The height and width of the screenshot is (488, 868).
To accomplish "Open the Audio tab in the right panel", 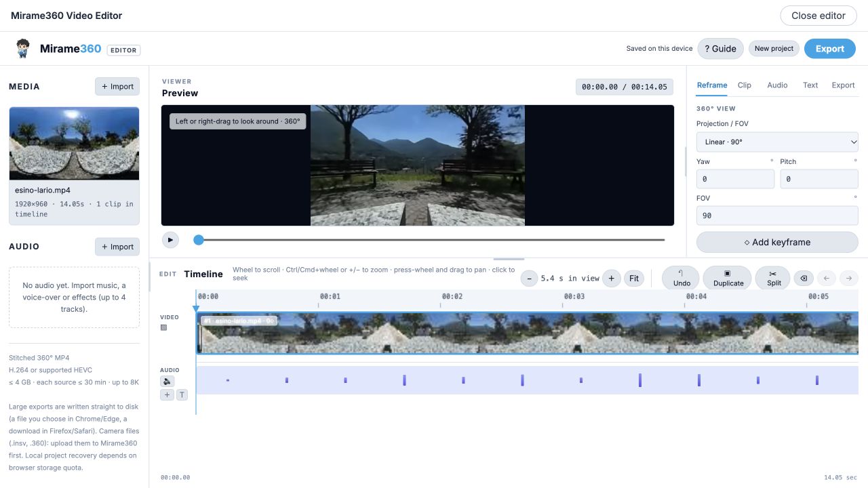I will click(777, 85).
